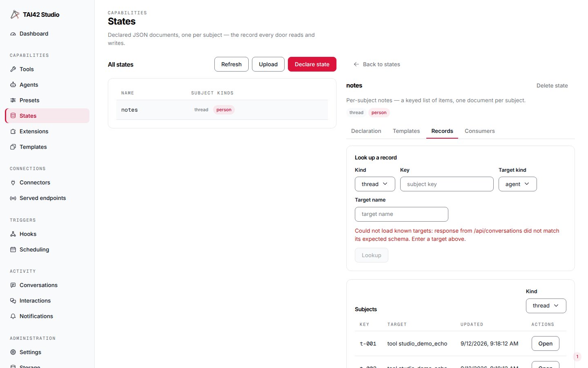Click the Agents robot icon
The height and width of the screenshot is (368, 588).
click(13, 85)
